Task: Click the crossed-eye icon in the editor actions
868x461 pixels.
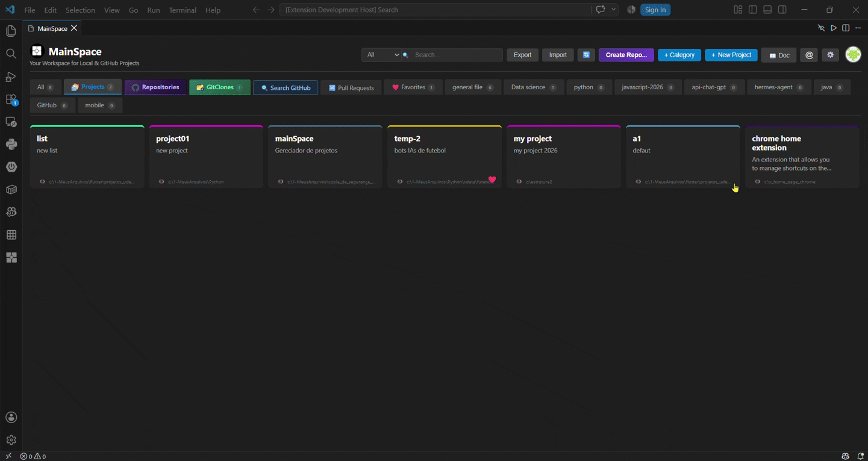Action: (x=821, y=28)
